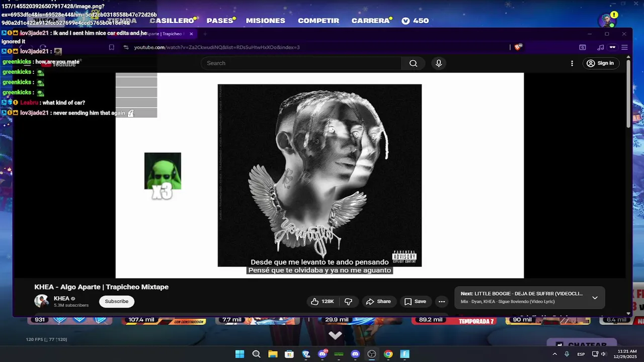Expand the white down chevron in Fortnite lobby
644x362 pixels.
pos(335,335)
